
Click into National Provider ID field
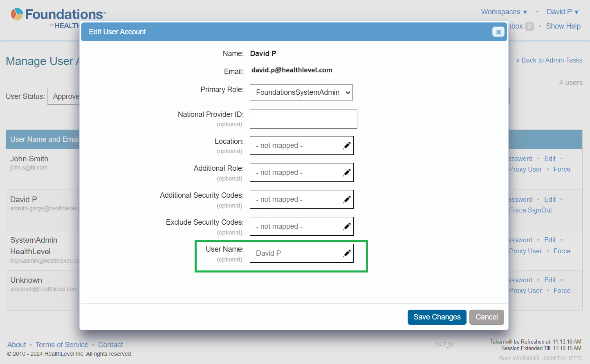(x=303, y=119)
